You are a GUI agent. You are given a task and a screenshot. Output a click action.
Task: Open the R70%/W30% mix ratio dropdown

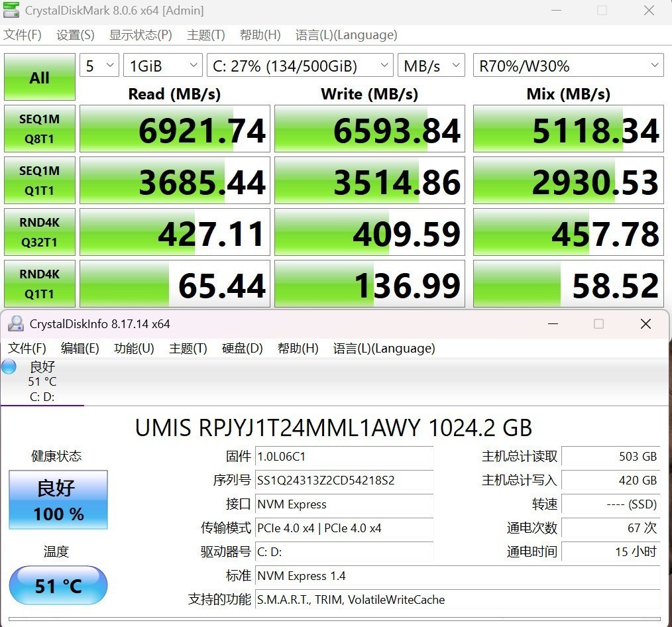(x=568, y=66)
